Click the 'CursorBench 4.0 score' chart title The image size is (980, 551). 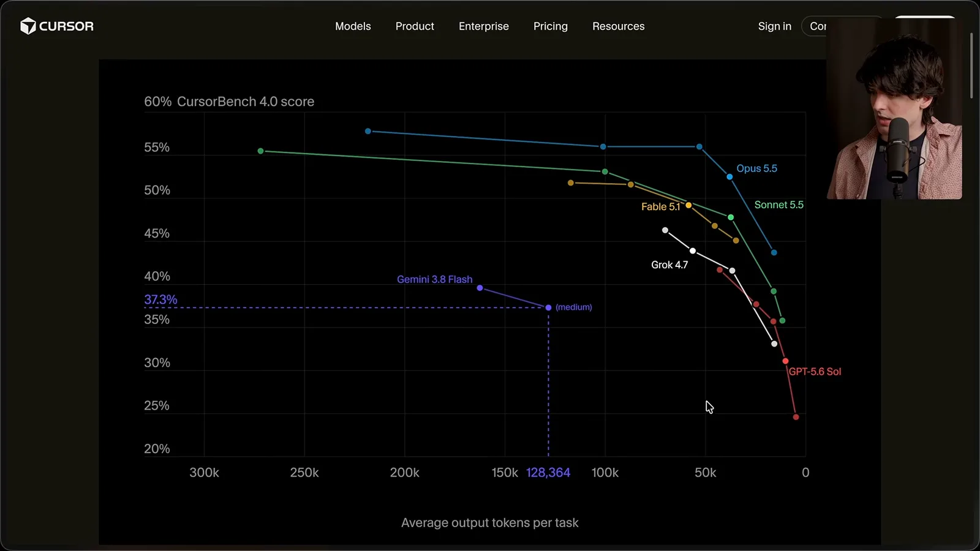click(246, 102)
